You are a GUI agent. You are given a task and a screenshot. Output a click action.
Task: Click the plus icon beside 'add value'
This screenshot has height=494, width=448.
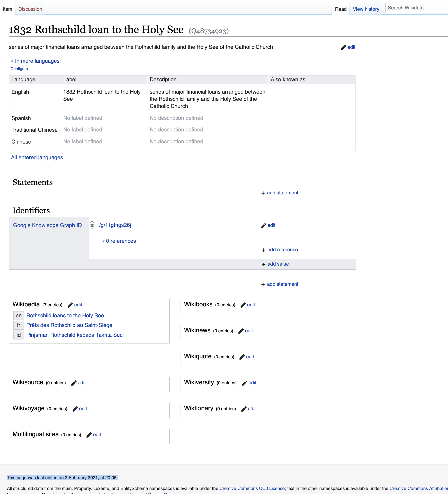(x=263, y=264)
